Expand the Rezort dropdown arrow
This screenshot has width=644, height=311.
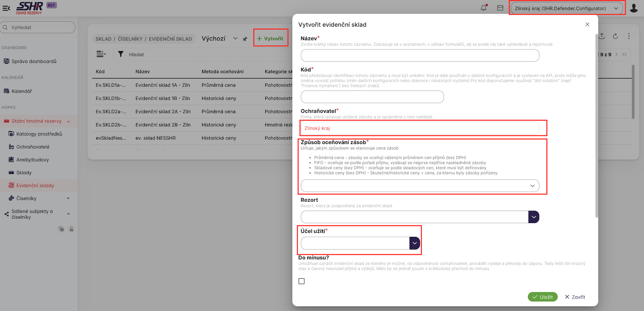pos(534,217)
